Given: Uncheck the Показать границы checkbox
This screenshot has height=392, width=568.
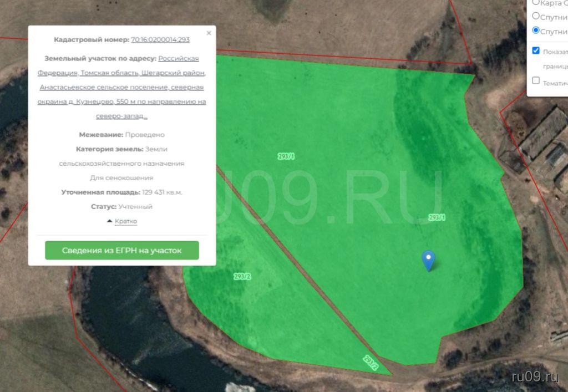Looking at the screenshot, I should 536,51.
